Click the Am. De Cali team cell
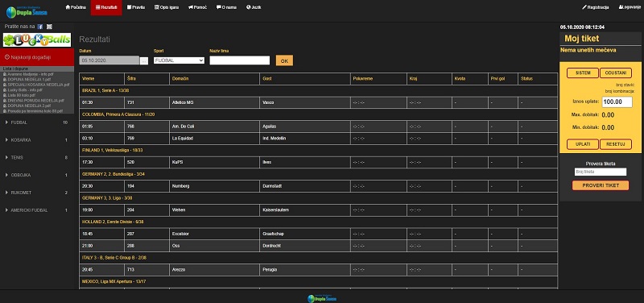The height and width of the screenshot is (303, 644). [x=214, y=127]
